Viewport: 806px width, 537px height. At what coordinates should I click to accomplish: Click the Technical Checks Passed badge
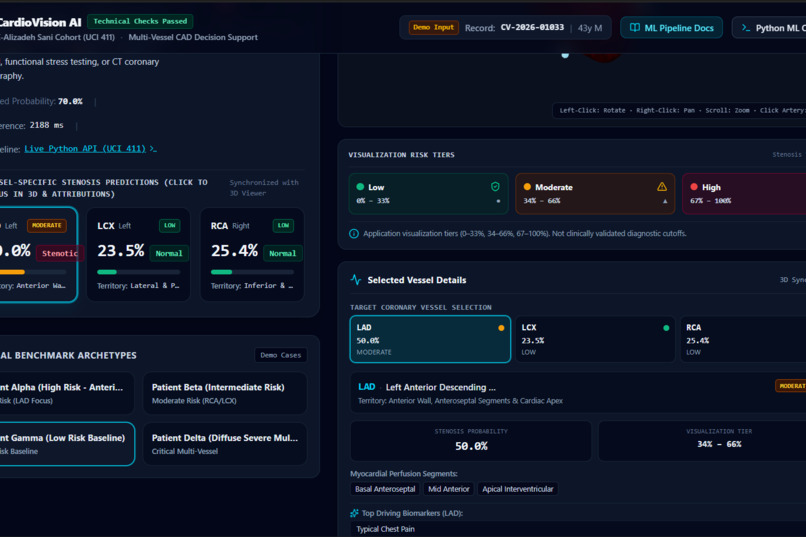(x=140, y=21)
